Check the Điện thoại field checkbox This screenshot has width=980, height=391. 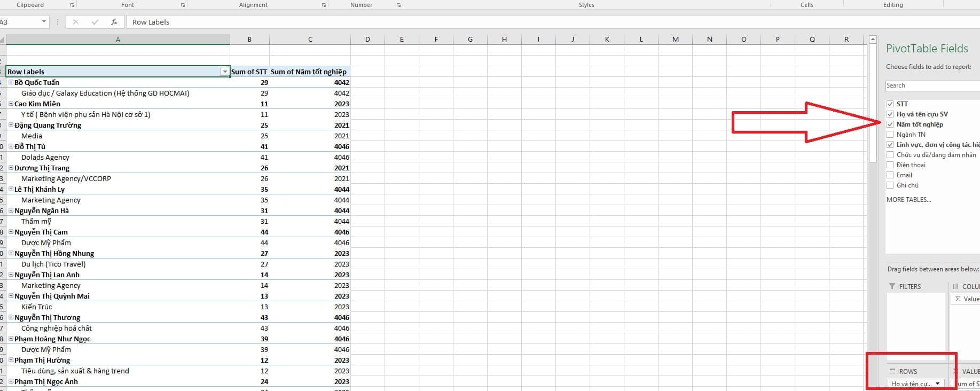tap(890, 165)
